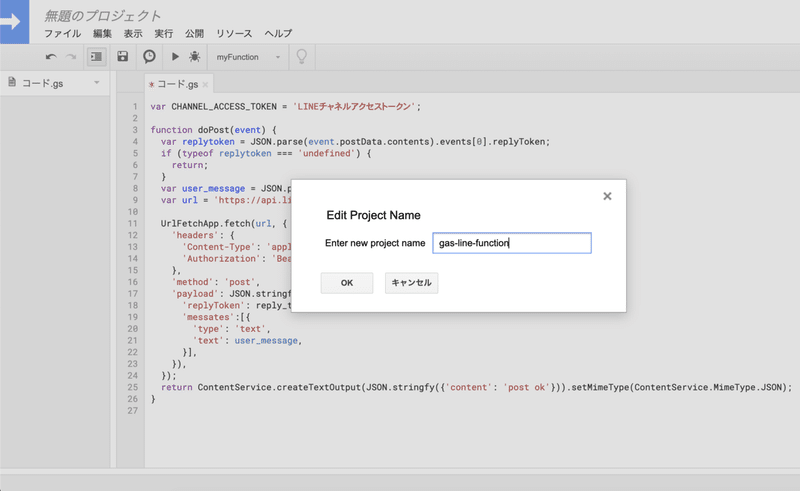Open the 公開 menu
Image resolution: width=800 pixels, height=491 pixels.
pyautogui.click(x=194, y=33)
